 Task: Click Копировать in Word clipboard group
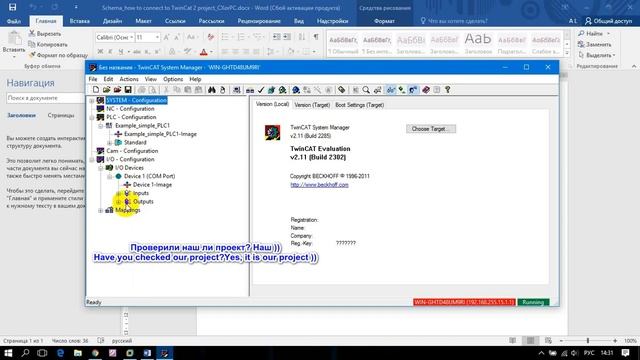(x=48, y=44)
